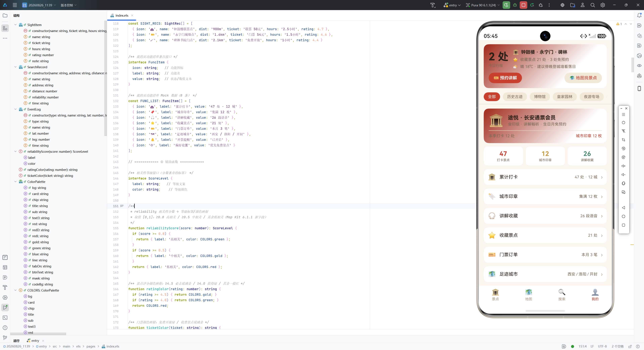The height and width of the screenshot is (350, 644).
Task: Click emulator recent apps square button
Action: [x=624, y=225]
